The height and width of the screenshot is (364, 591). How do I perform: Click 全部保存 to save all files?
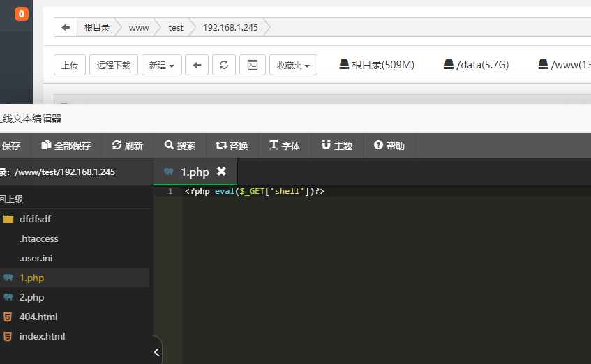coord(66,146)
